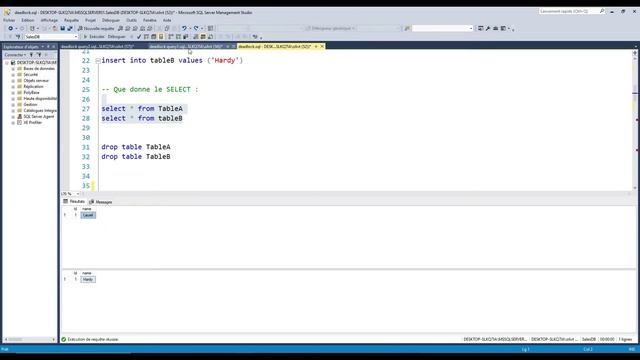Click the Save All icon in toolbar

70,29
